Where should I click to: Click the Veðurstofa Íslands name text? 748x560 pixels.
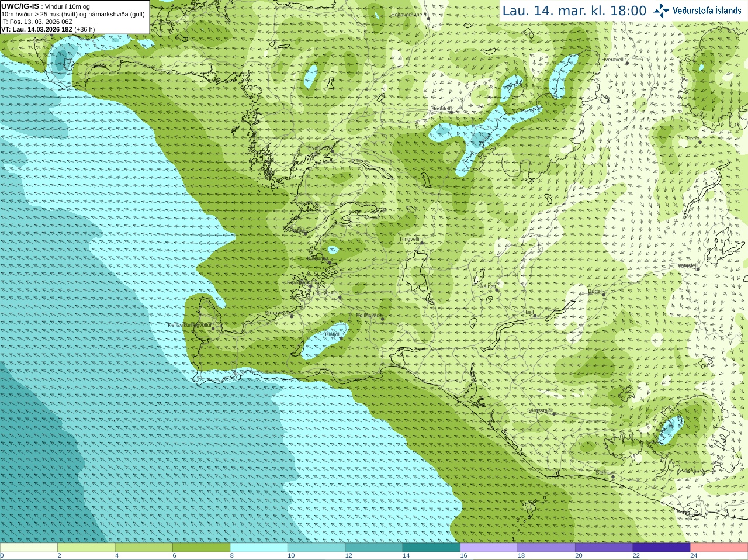707,11
